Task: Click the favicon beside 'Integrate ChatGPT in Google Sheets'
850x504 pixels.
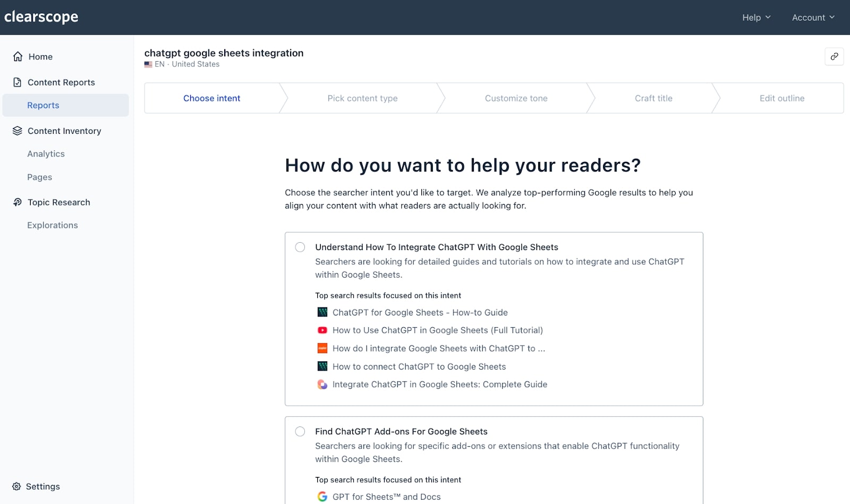Action: coord(322,385)
